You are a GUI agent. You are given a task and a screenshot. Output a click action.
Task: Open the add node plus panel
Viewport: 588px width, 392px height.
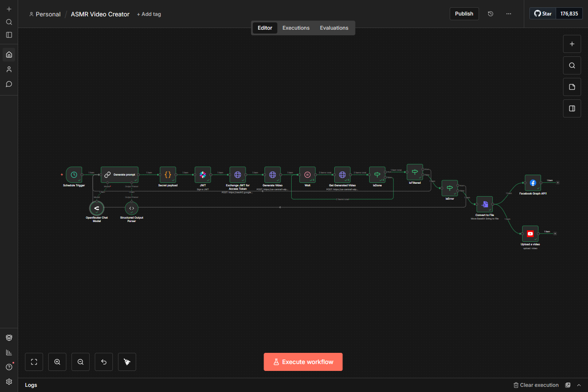(572, 44)
